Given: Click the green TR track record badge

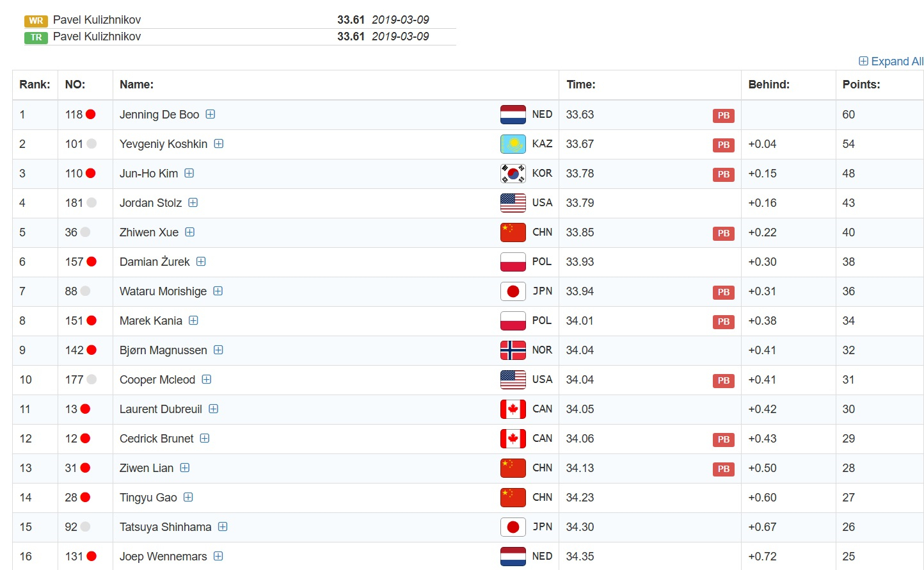Looking at the screenshot, I should click(36, 37).
